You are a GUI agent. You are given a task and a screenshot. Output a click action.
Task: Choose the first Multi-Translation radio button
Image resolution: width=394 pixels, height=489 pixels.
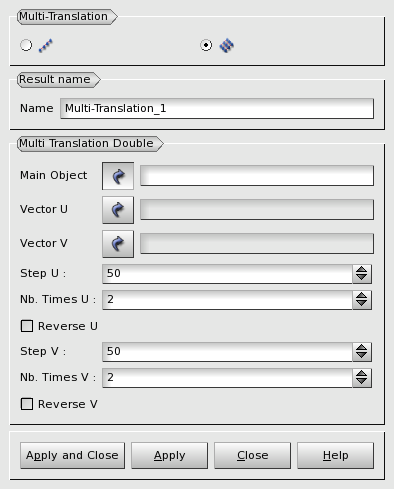click(26, 45)
